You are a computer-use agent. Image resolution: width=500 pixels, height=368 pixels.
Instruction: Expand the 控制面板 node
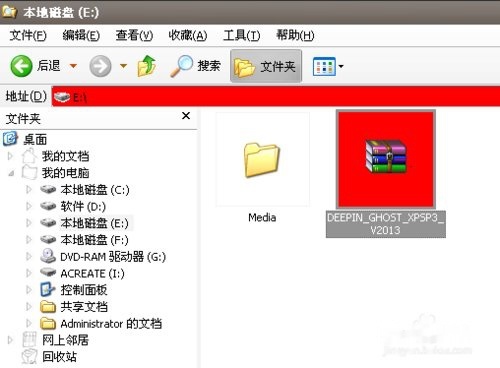[29, 290]
